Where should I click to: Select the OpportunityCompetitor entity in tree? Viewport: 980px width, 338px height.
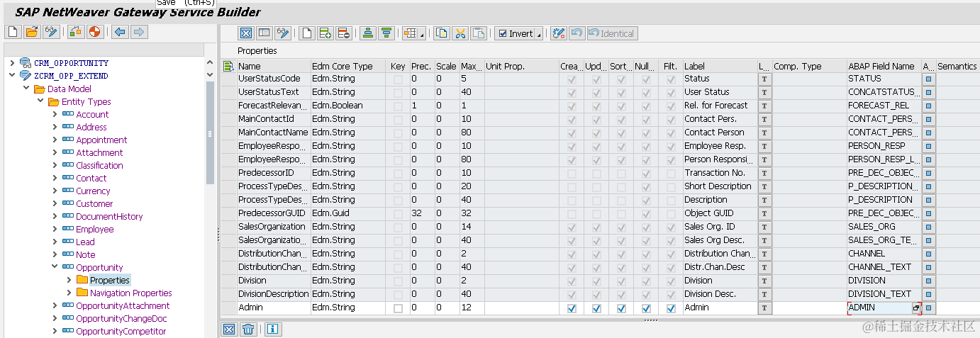click(x=121, y=331)
